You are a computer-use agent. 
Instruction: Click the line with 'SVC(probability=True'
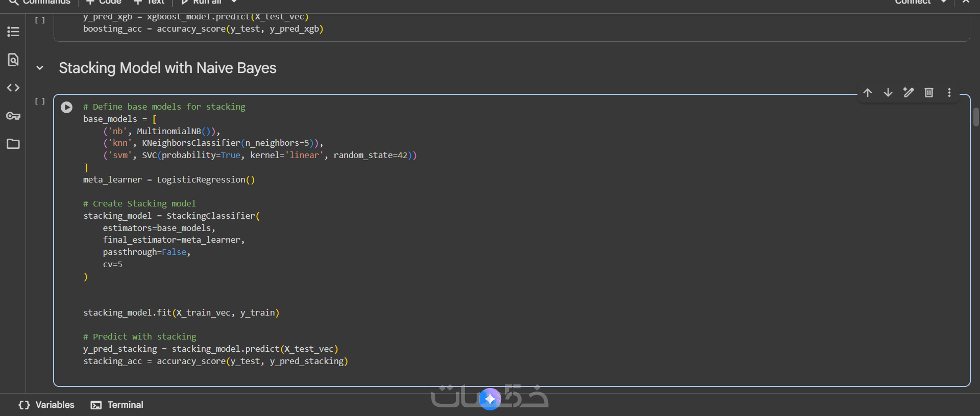point(260,155)
